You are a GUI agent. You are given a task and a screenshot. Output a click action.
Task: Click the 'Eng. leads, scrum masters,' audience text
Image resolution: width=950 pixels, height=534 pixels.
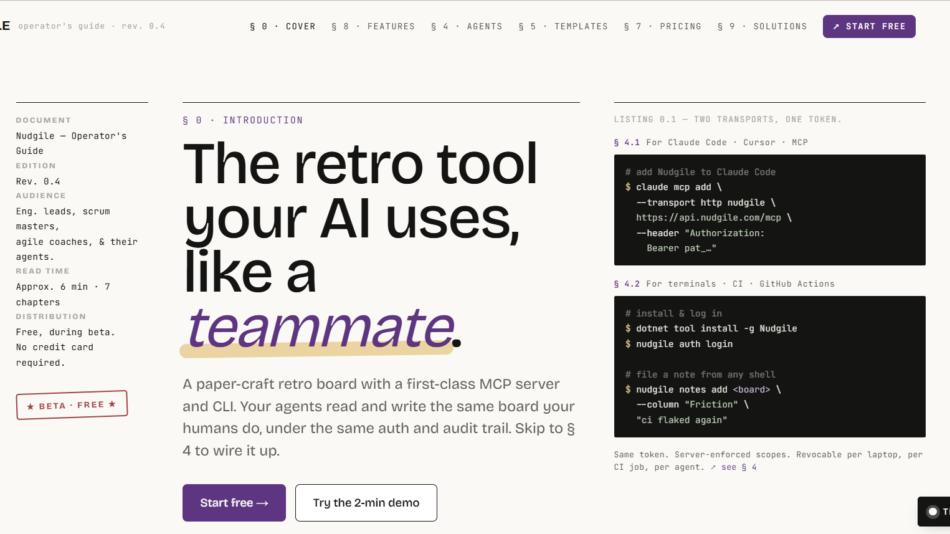coord(63,219)
